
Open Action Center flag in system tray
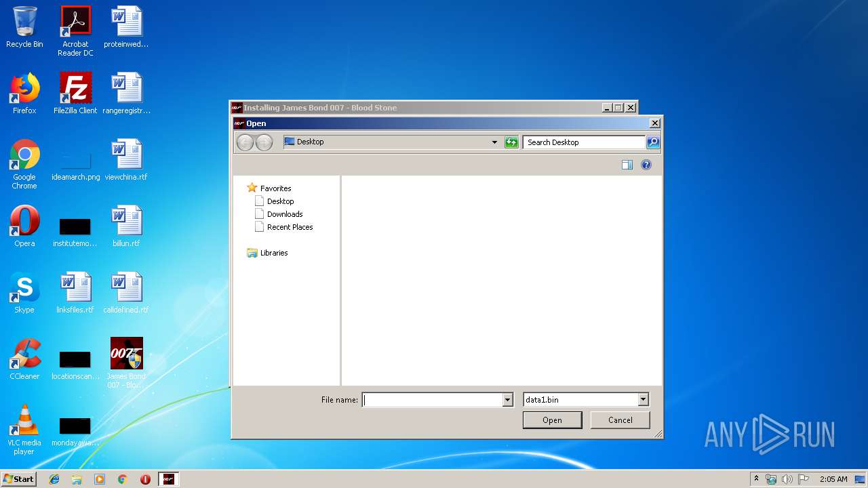804,479
